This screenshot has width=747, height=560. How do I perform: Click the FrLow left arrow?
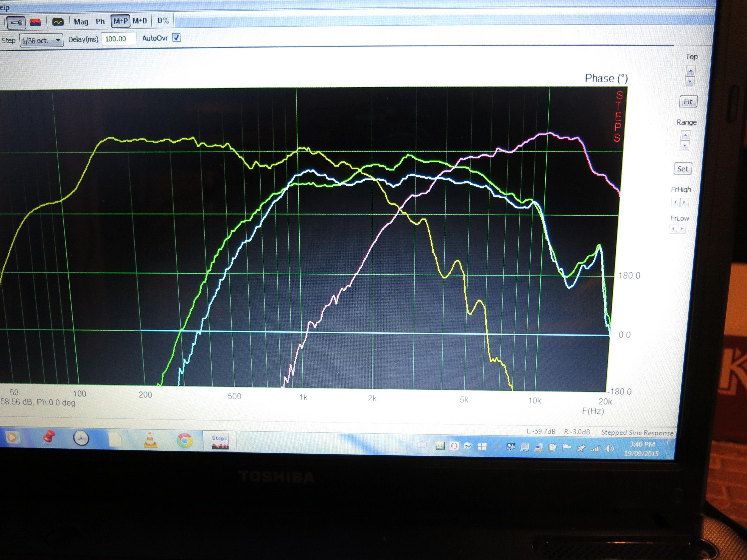tap(673, 229)
